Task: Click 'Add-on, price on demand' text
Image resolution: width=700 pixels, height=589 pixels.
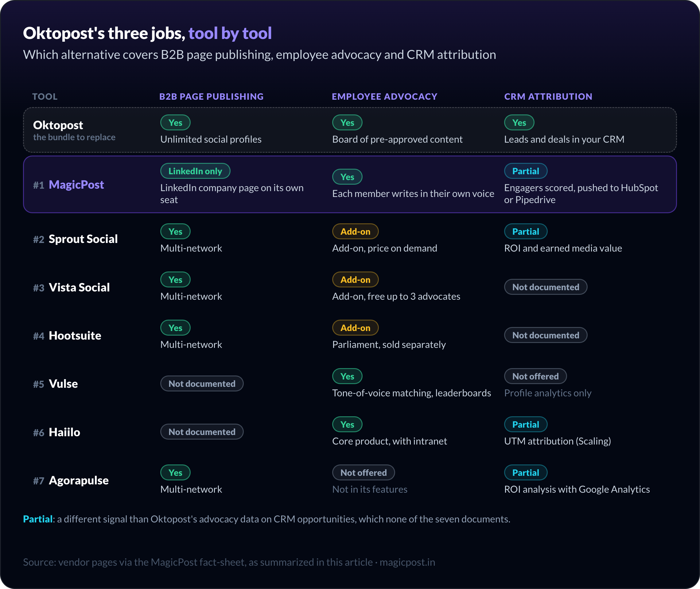Action: (385, 248)
